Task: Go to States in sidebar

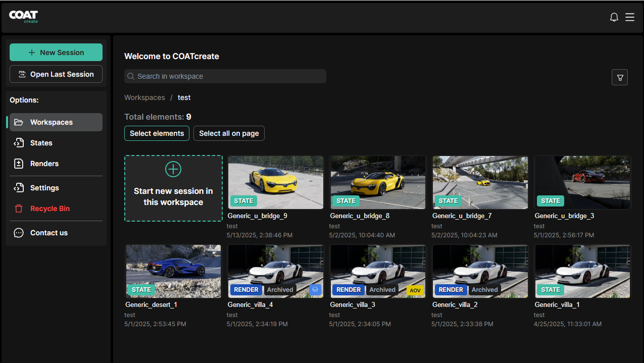Action: click(x=41, y=143)
